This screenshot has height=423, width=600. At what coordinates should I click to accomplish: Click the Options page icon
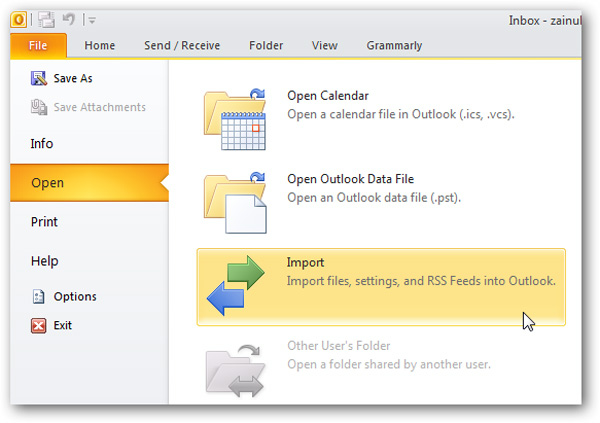pyautogui.click(x=39, y=297)
